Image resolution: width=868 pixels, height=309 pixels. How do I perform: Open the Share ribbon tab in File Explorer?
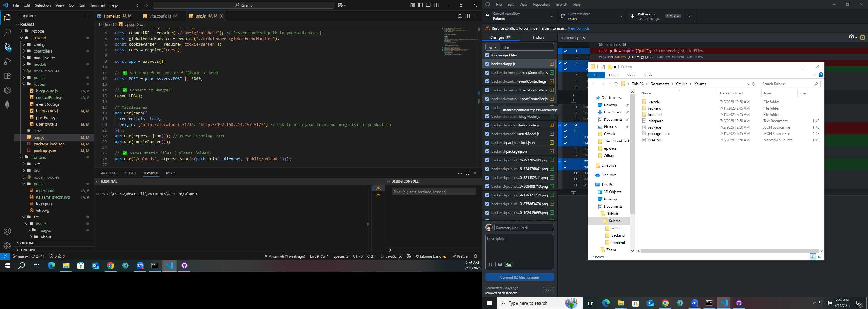tap(631, 75)
